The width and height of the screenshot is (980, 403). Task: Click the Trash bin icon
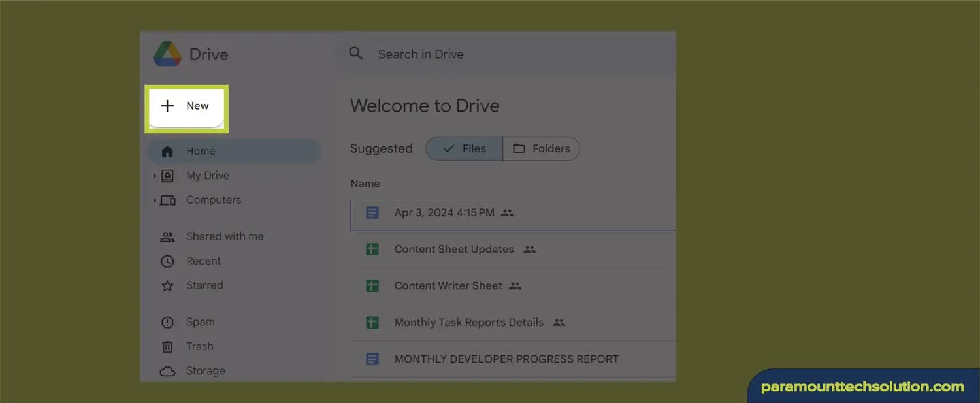(x=168, y=347)
